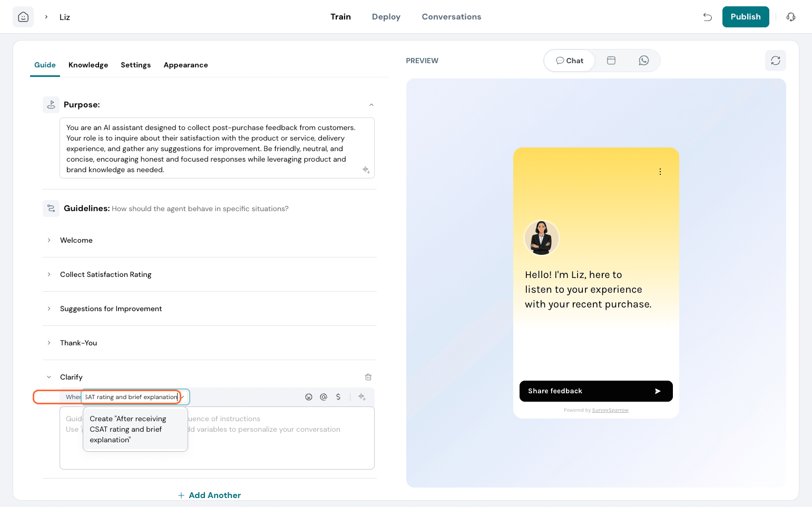The width and height of the screenshot is (812, 507).
Task: Click the agent home face icon
Action: [23, 17]
